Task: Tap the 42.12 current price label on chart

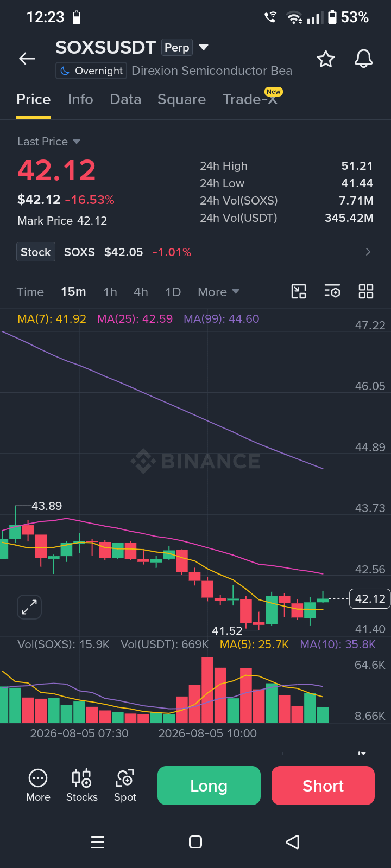Action: coord(370,599)
